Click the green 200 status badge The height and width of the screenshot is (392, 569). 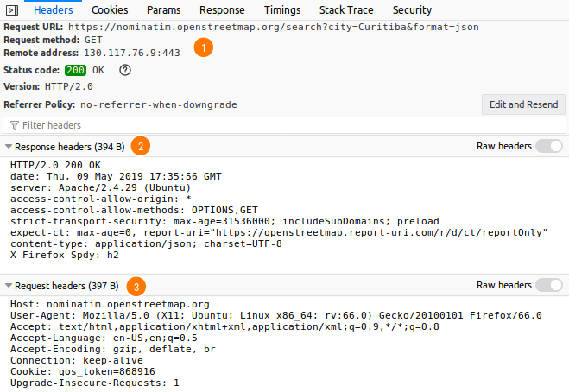coord(75,70)
